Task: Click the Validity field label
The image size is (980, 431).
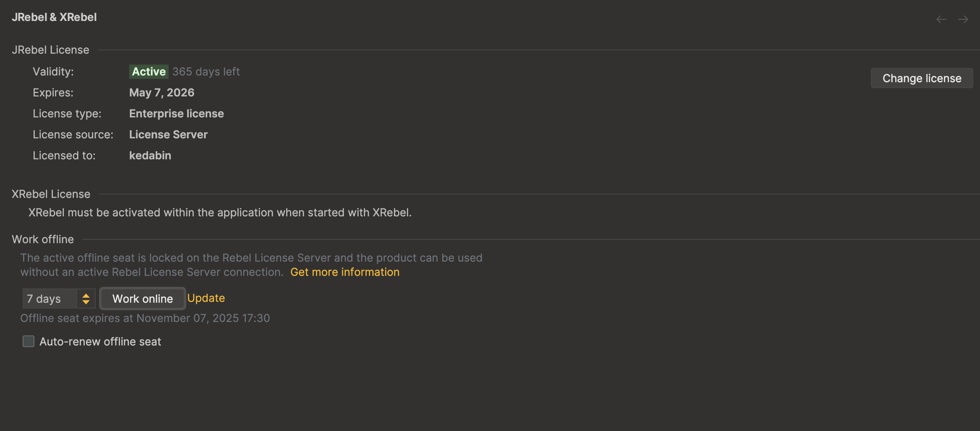Action: click(x=53, y=72)
